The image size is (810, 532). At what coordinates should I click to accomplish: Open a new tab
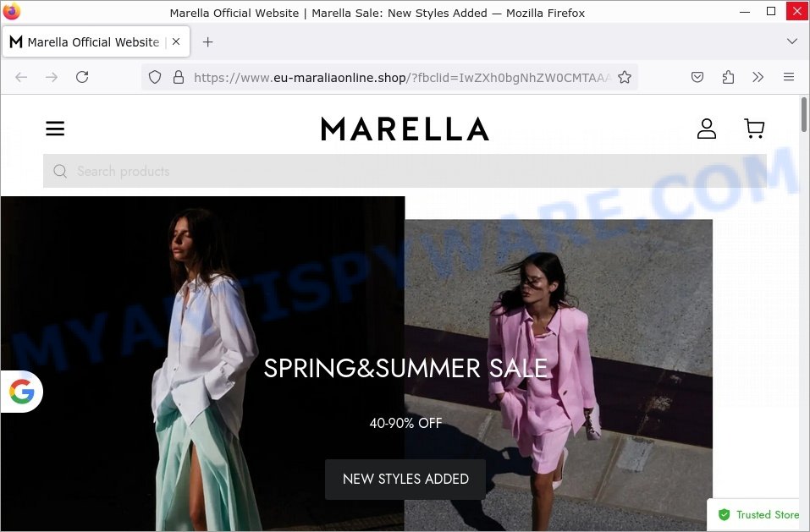(207, 41)
